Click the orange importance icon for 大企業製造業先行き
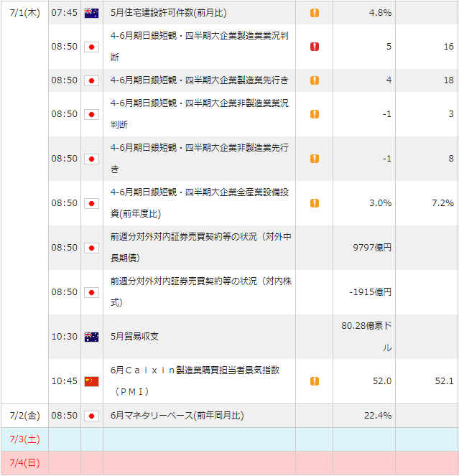 click(315, 80)
